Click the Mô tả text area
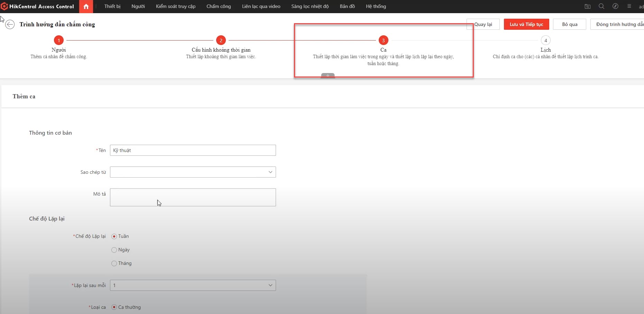 click(x=193, y=197)
